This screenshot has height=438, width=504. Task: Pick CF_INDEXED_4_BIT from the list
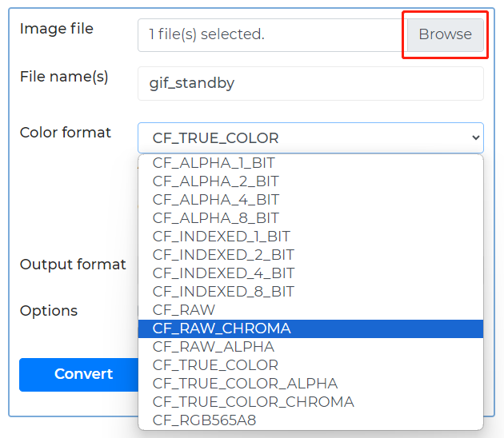click(x=223, y=273)
